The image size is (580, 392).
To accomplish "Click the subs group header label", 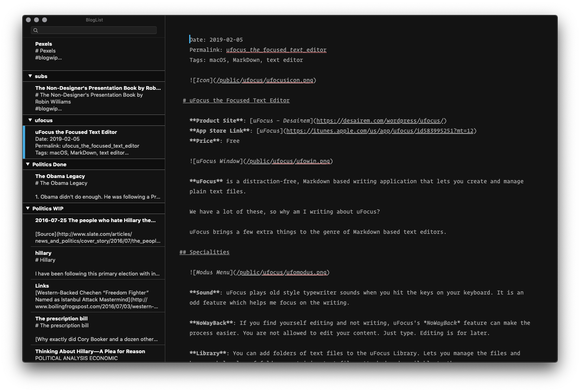I will pos(41,76).
